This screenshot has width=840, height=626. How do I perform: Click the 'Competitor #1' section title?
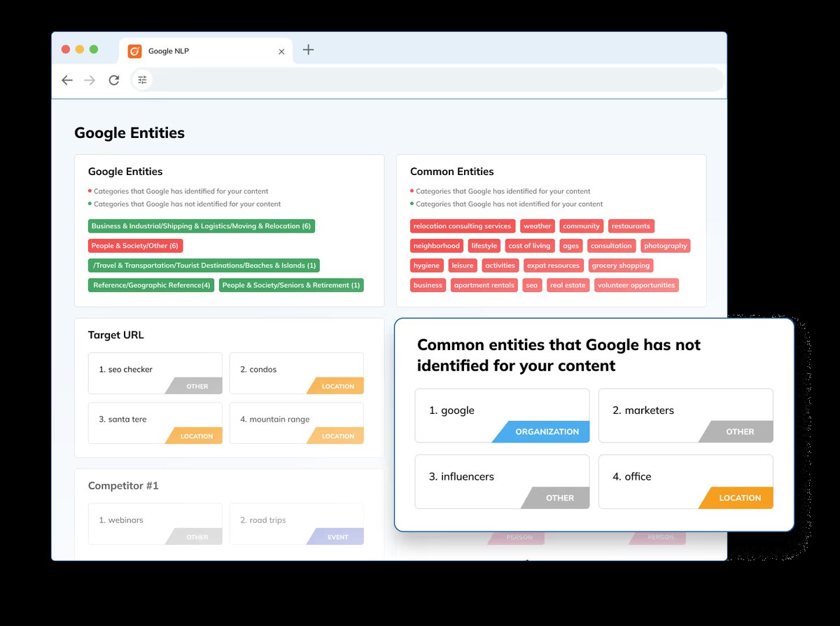(x=124, y=486)
